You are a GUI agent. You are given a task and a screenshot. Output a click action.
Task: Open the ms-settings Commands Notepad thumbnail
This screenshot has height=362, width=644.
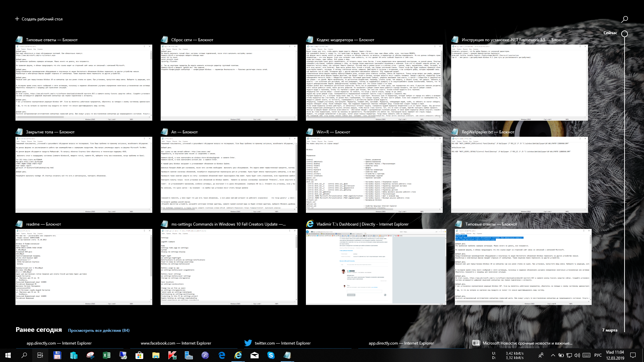[x=229, y=267]
